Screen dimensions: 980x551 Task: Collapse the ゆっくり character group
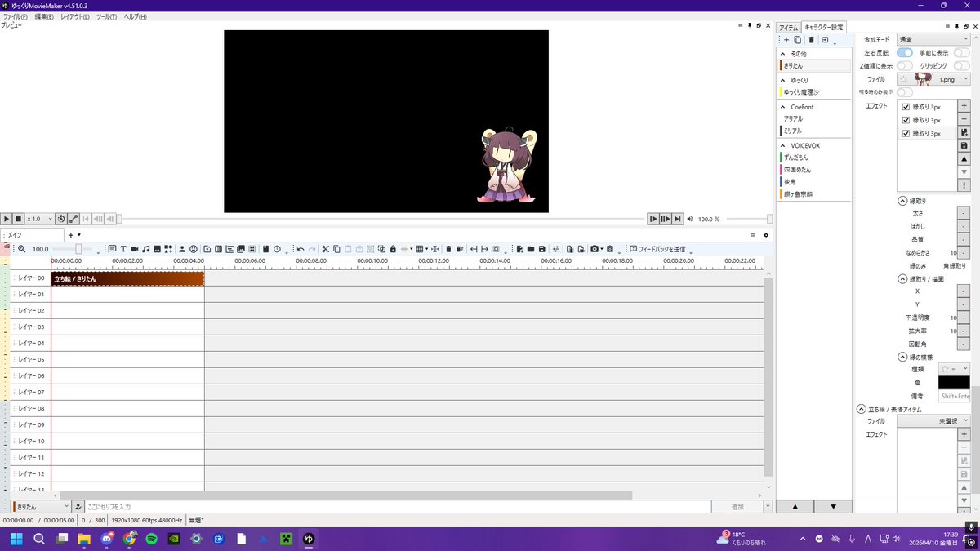(x=783, y=80)
